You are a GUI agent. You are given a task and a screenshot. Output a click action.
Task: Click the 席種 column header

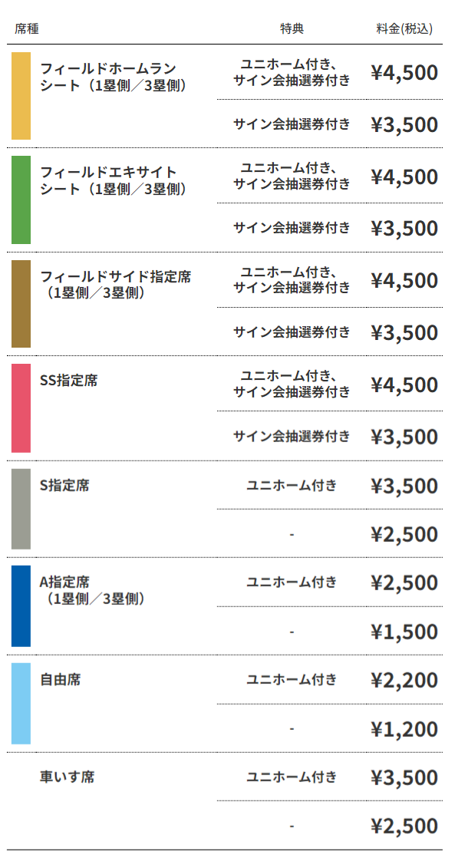tap(27, 29)
